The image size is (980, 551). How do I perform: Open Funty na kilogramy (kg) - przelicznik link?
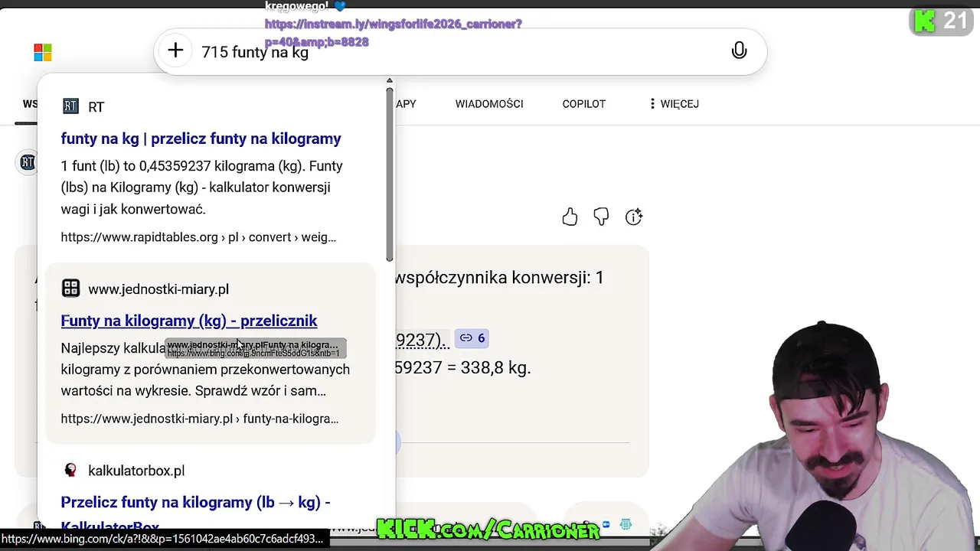(189, 321)
